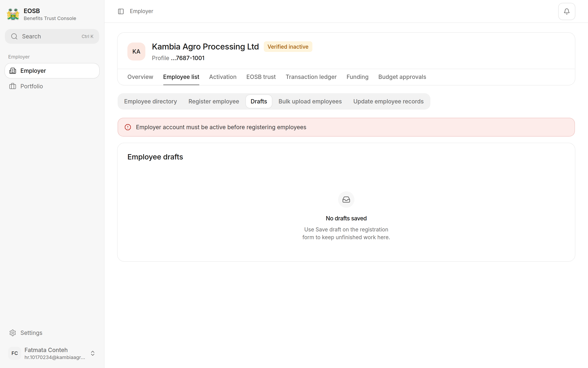Viewport: 588px width, 368px height.
Task: Open Employer in the sidebar
Action: click(52, 71)
